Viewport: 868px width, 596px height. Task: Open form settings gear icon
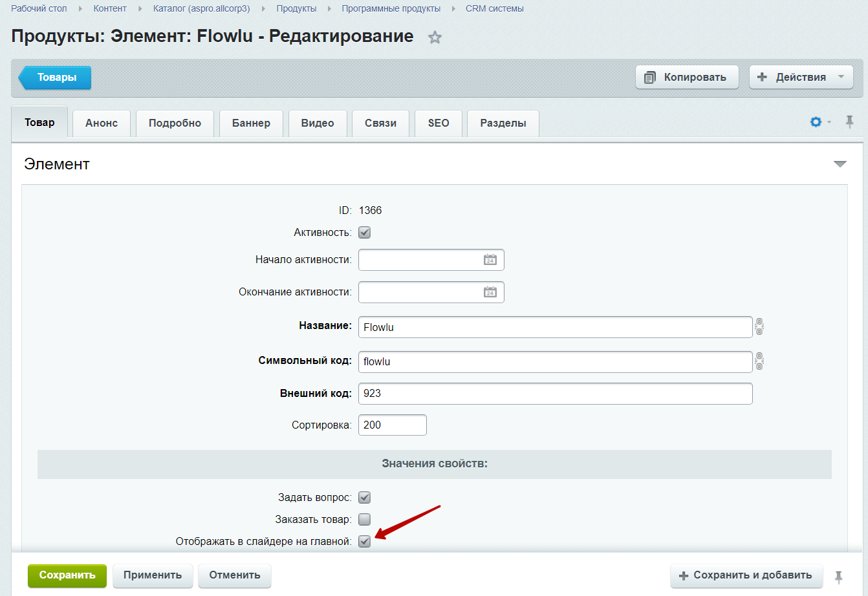point(816,122)
